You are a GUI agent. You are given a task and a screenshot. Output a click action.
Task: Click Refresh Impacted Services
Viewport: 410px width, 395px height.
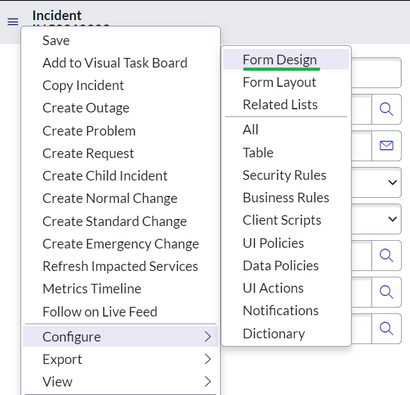click(x=120, y=266)
